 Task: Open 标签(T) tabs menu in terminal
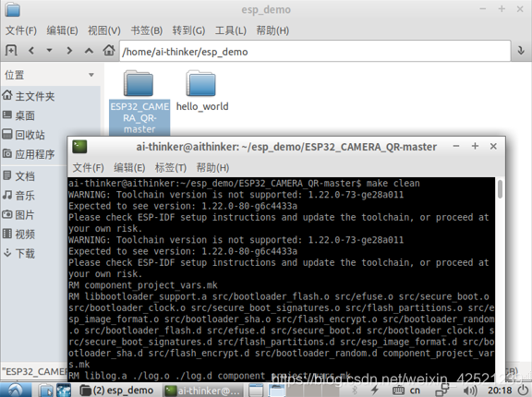click(x=171, y=168)
